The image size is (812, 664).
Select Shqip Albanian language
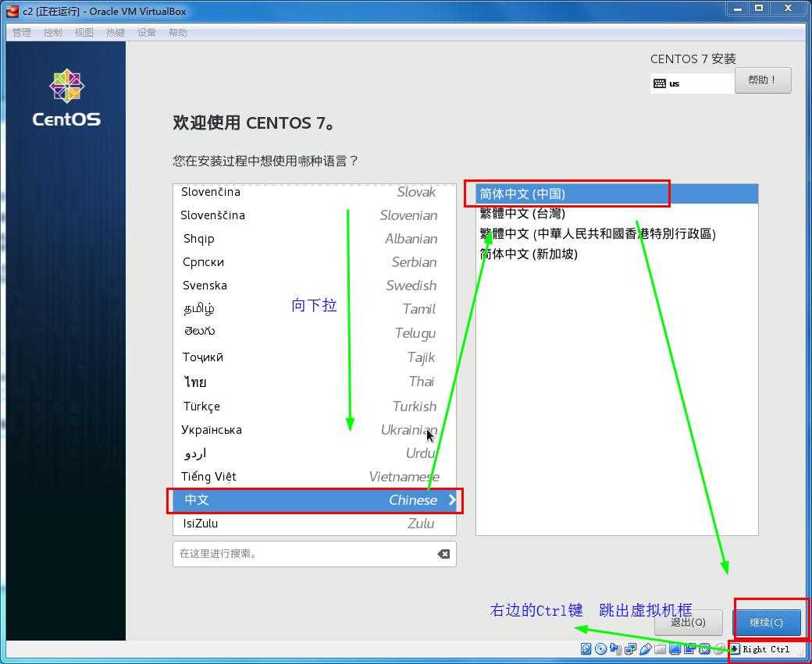click(315, 239)
